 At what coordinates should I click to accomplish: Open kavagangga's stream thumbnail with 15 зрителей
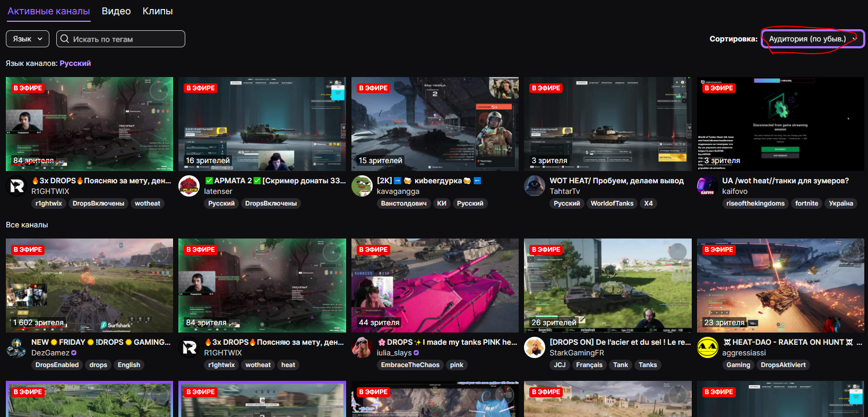(x=435, y=124)
